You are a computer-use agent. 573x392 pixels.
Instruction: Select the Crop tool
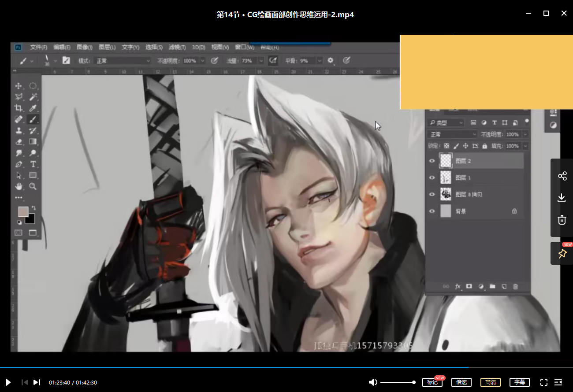point(19,108)
